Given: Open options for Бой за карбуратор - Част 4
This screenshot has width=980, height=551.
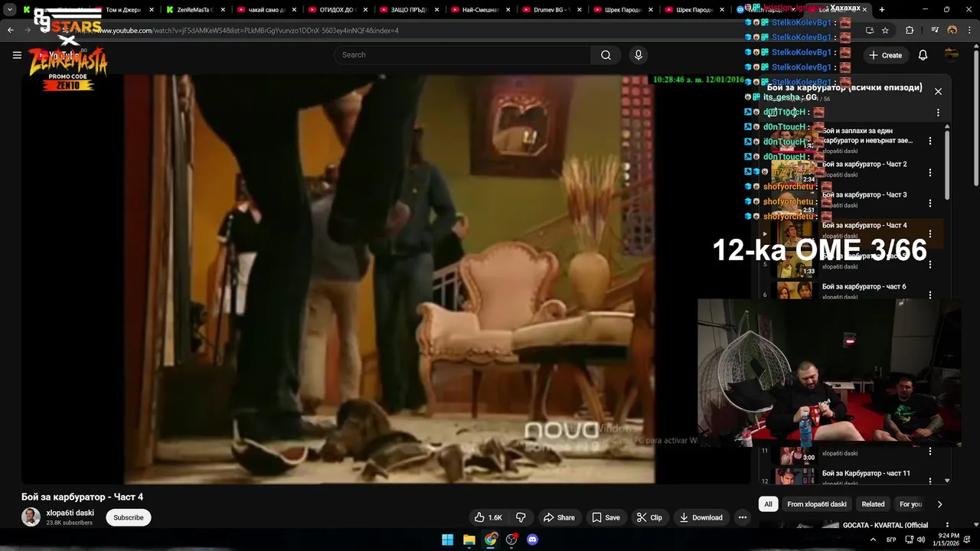Looking at the screenshot, I should point(930,233).
